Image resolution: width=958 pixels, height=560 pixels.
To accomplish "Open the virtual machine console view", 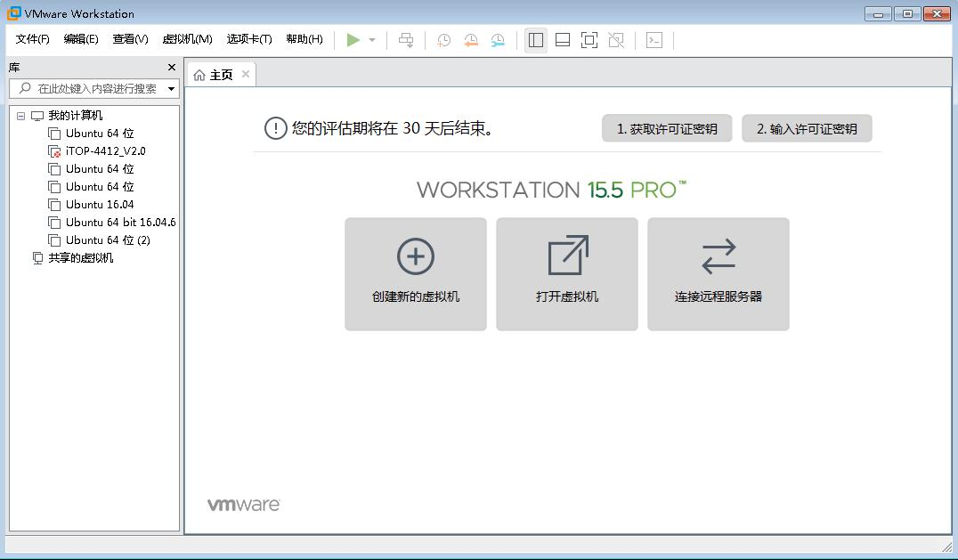I will (654, 39).
